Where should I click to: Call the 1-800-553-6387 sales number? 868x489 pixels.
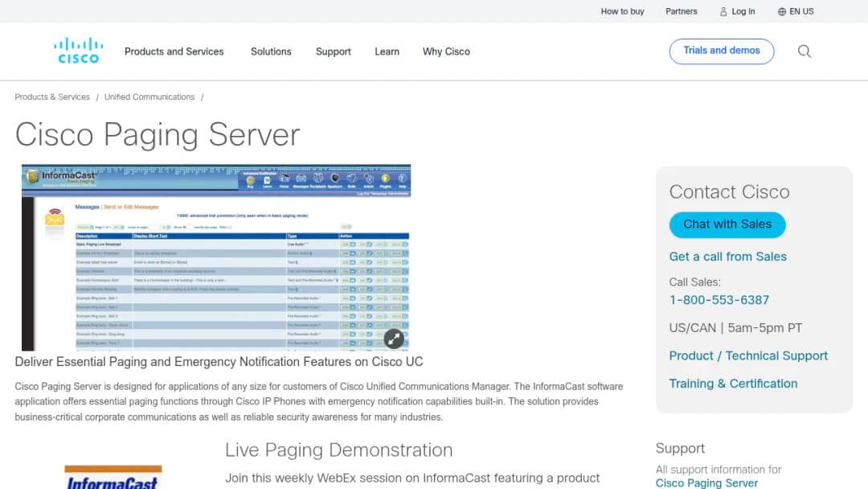click(719, 300)
